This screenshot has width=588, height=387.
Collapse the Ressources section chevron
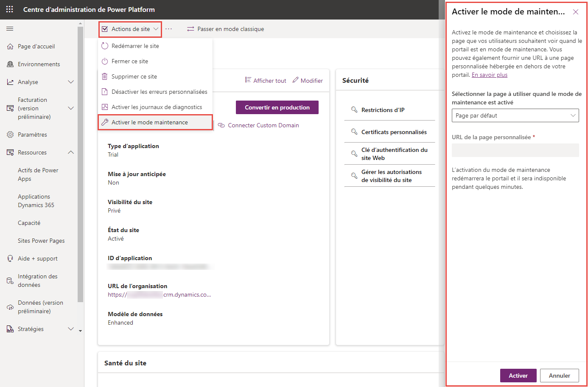click(71, 152)
